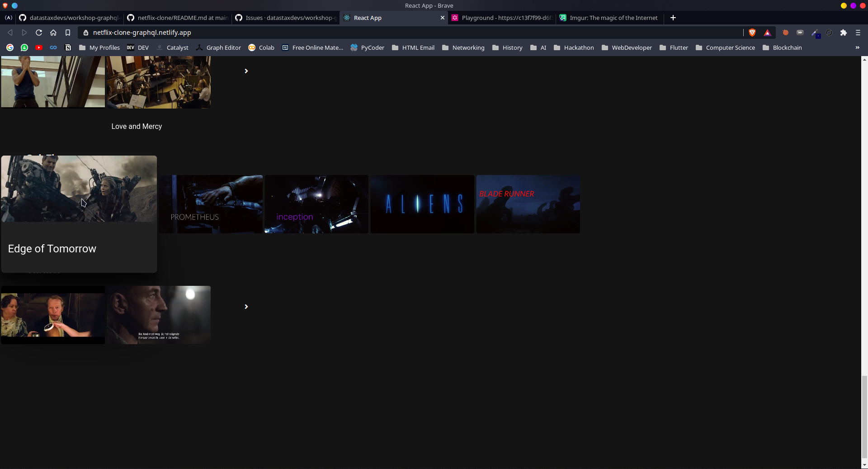Open the bookmarks overflow chevron

857,47
